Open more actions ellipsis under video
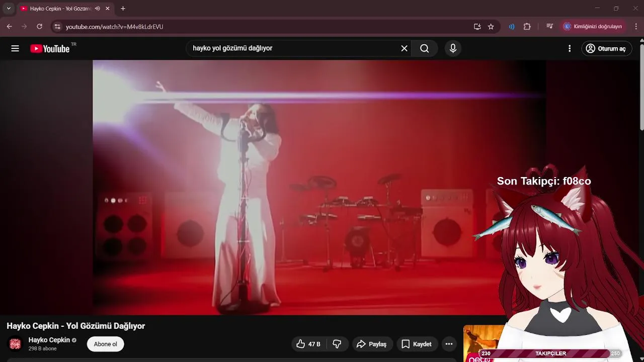The width and height of the screenshot is (644, 362). [x=449, y=344]
